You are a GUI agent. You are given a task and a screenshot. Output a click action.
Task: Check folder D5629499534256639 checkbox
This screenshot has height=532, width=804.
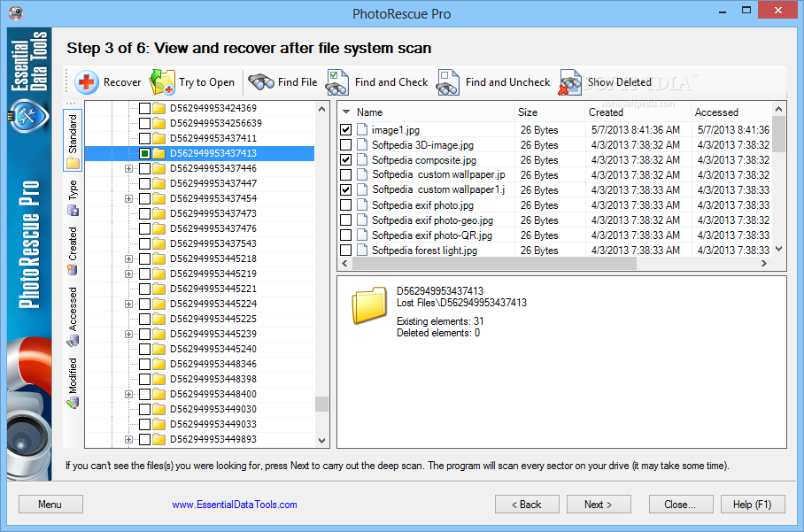tap(144, 123)
